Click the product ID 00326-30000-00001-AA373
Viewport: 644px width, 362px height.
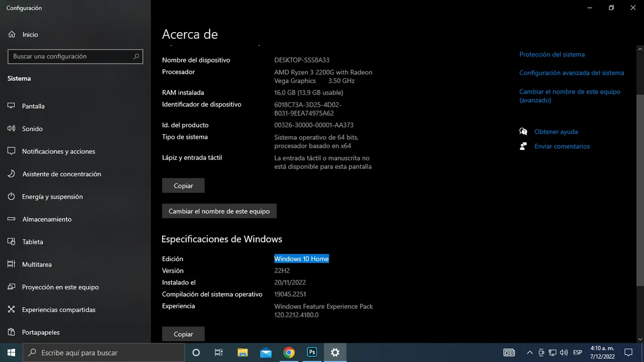coord(313,125)
